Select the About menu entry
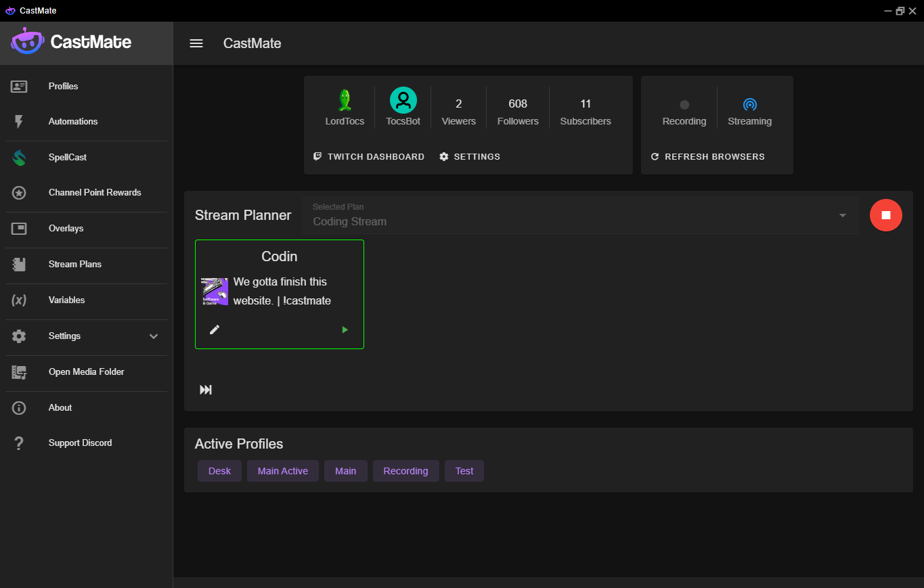The height and width of the screenshot is (588, 924). pyautogui.click(x=86, y=408)
